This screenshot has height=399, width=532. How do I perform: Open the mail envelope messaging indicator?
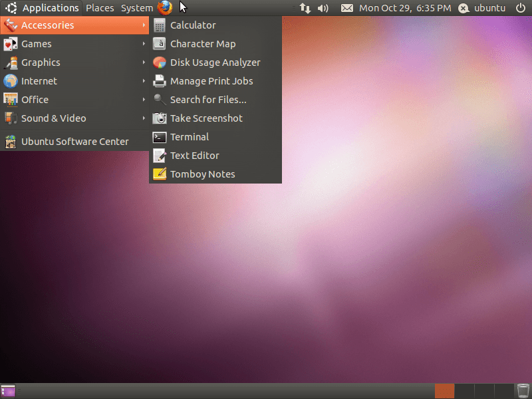[x=346, y=8]
